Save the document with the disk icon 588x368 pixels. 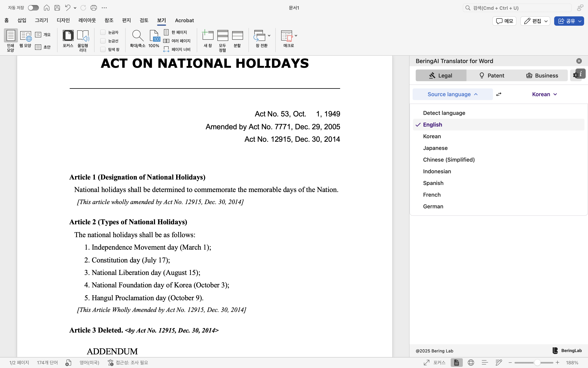pyautogui.click(x=57, y=8)
